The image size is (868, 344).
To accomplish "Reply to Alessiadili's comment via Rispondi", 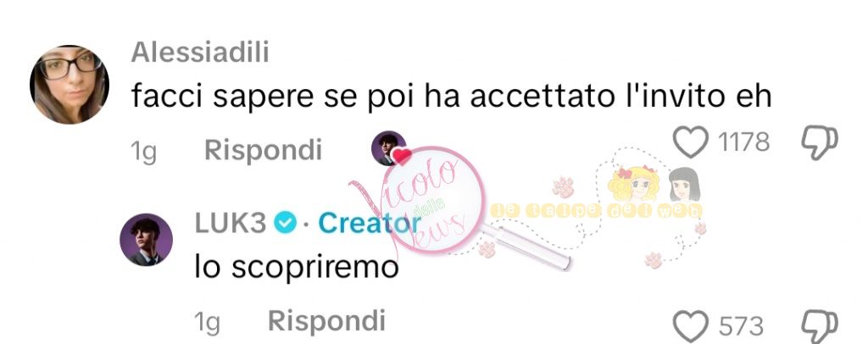I will coord(263,150).
